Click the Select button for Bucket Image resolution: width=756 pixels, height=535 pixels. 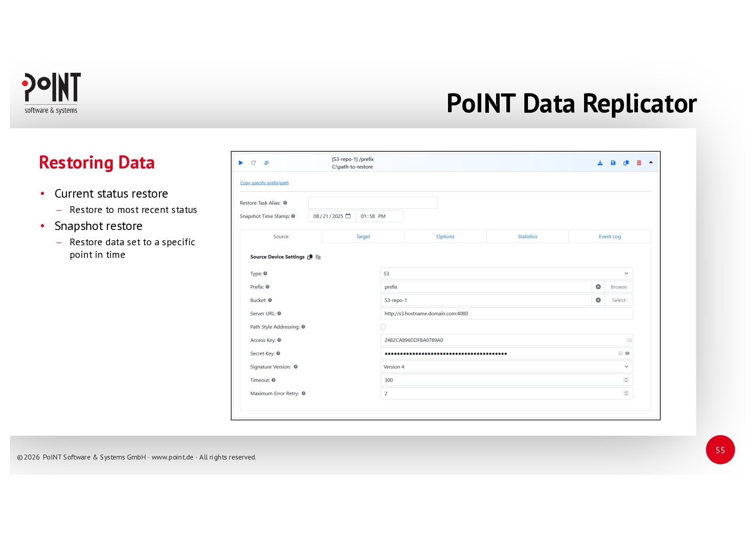point(619,300)
